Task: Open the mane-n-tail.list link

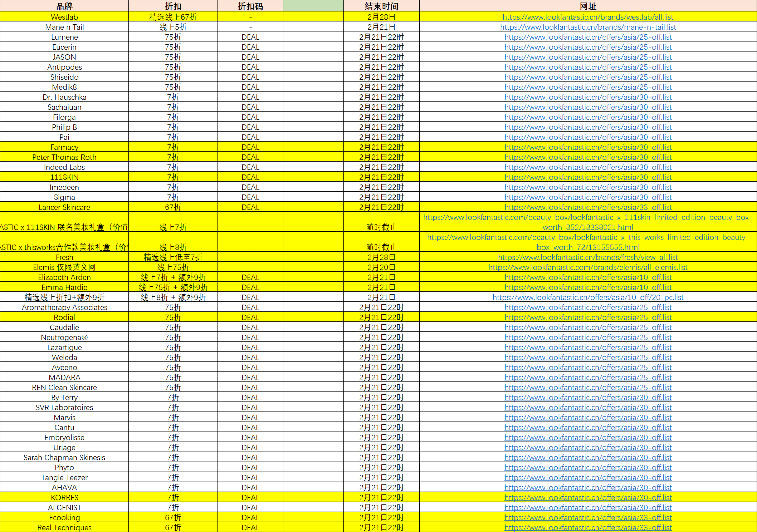Action: (x=588, y=27)
